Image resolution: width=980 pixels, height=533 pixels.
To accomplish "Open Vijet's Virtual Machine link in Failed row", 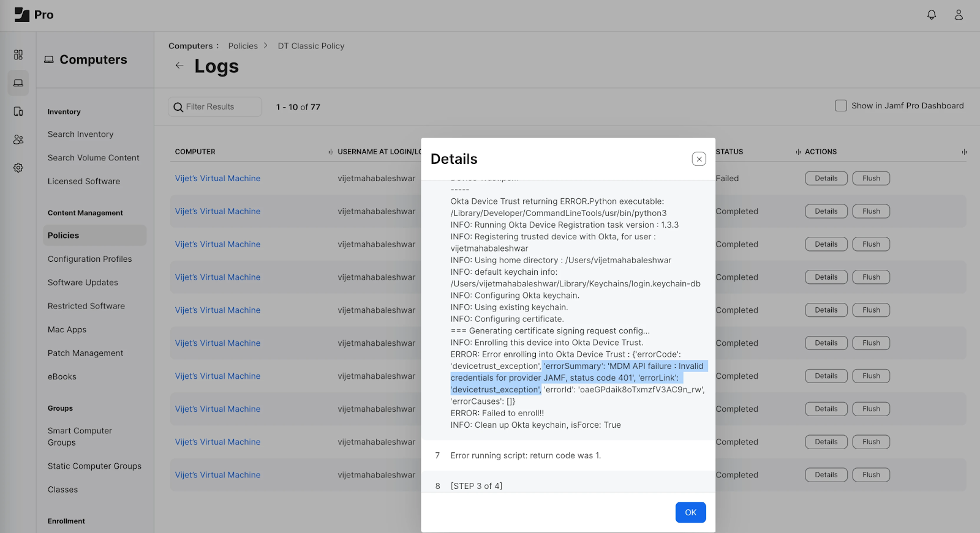I will coord(218,179).
